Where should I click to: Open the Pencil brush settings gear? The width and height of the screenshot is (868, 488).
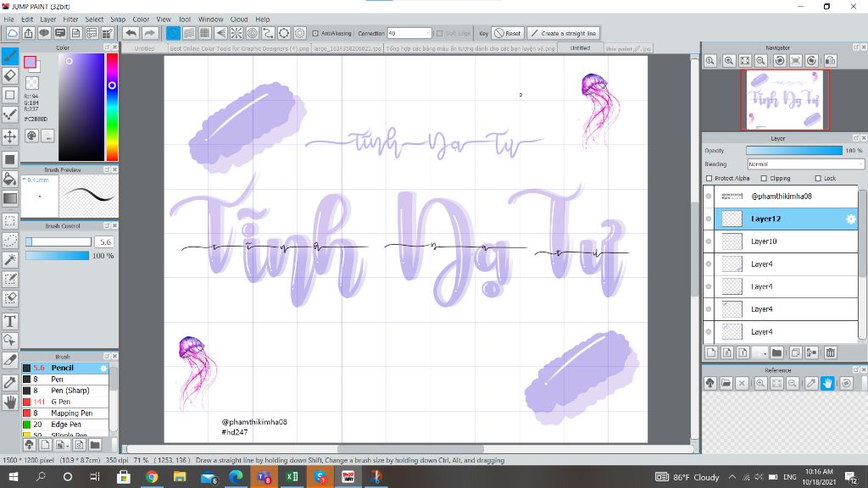click(103, 368)
